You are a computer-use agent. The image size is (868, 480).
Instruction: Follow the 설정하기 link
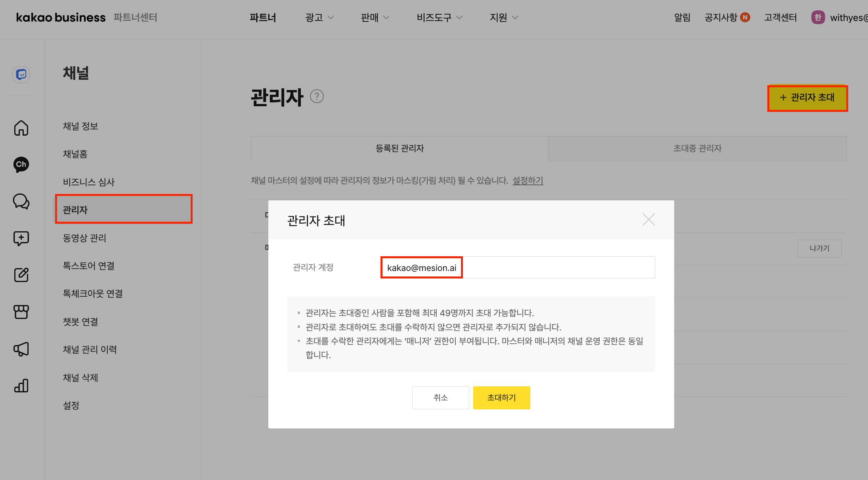528,180
